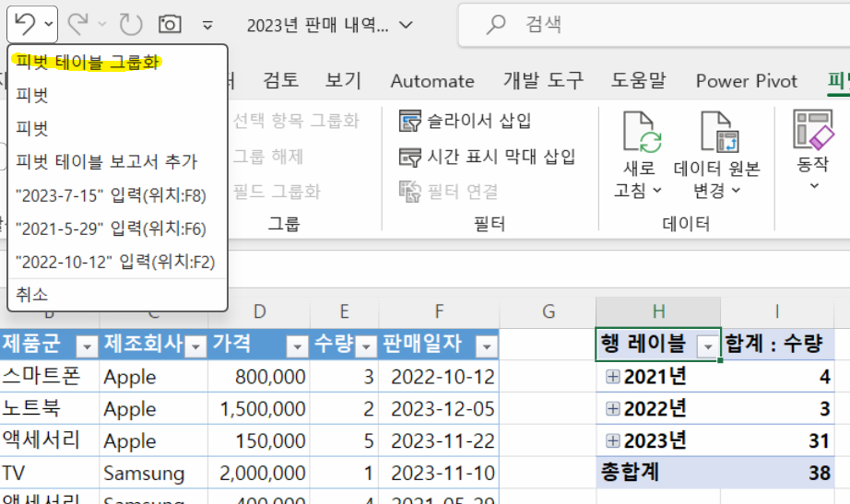
Task: Click 그룹 해제 command
Action: 267,157
